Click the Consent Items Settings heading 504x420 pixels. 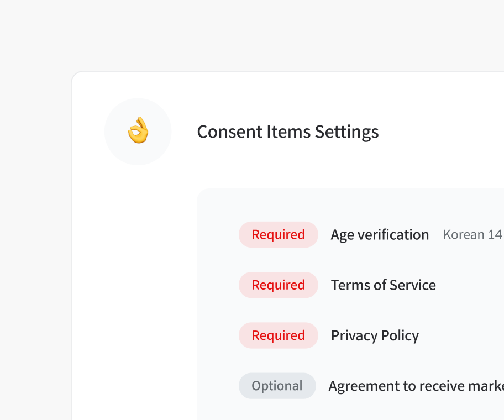pos(287,132)
